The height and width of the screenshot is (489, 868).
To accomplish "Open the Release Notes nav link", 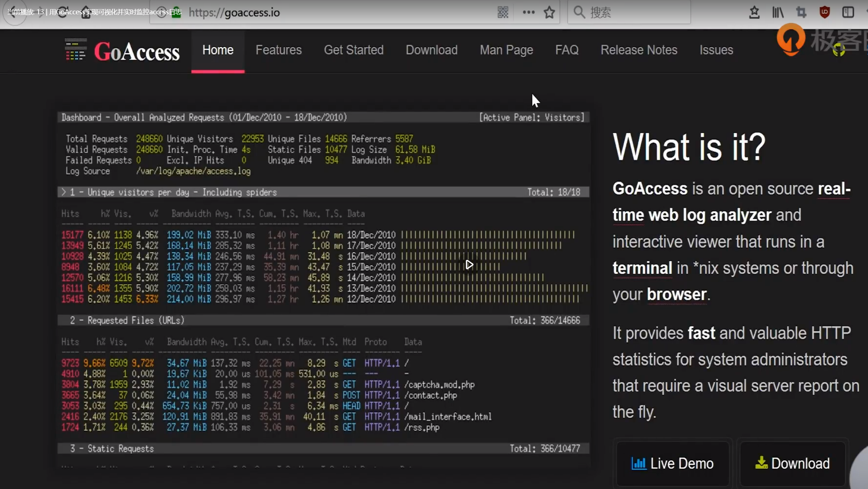I will click(x=639, y=50).
